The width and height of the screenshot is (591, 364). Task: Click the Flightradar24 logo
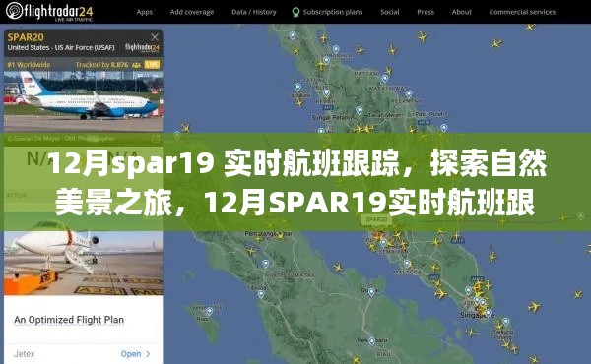[x=49, y=11]
